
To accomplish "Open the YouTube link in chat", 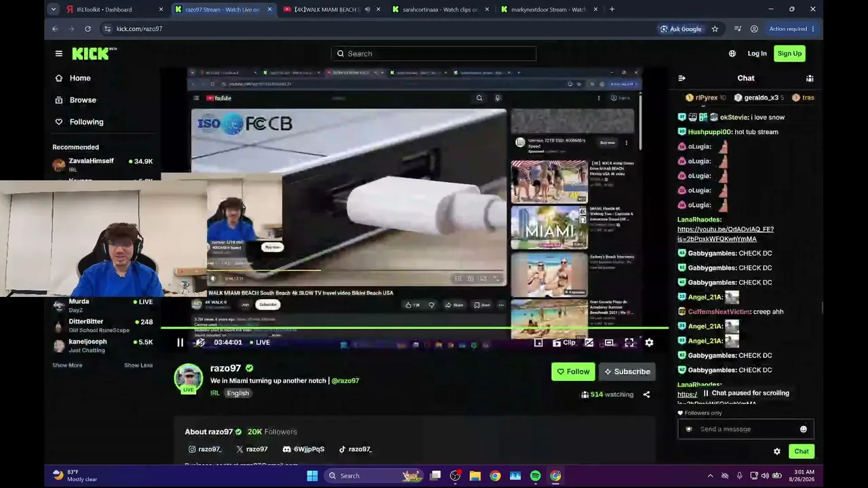I will point(726,234).
